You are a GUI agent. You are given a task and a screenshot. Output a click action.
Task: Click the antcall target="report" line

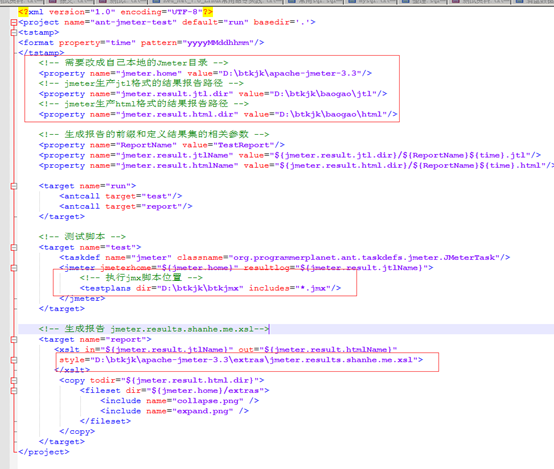pos(126,206)
